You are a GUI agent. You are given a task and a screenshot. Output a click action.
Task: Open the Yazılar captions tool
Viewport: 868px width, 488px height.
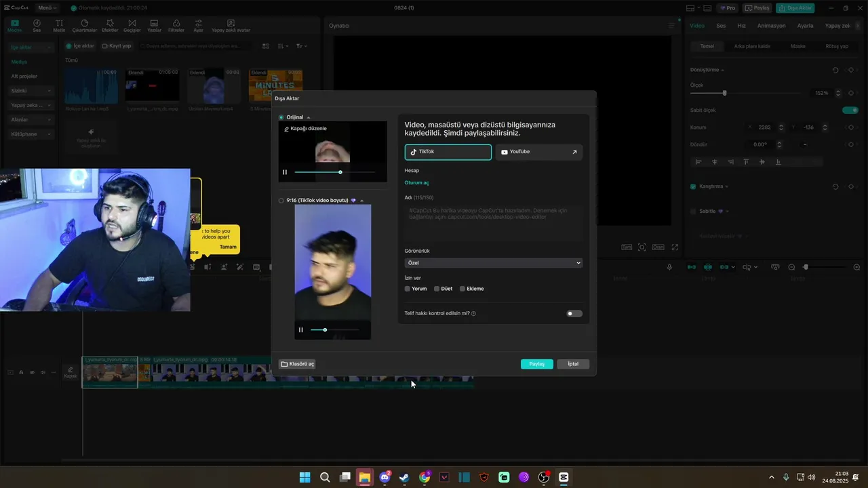coord(154,26)
